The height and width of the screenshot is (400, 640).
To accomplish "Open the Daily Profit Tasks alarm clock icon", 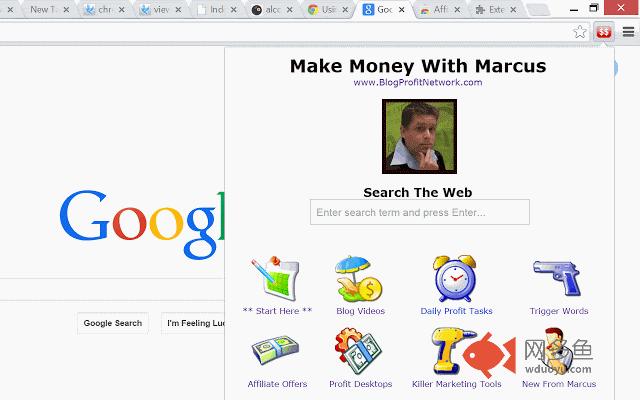I will click(x=456, y=278).
